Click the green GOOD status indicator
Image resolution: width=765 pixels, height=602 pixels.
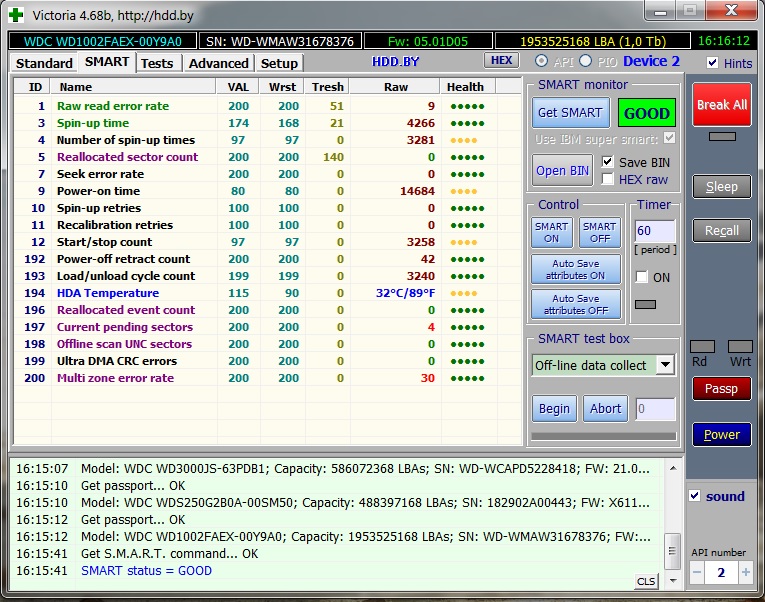(647, 113)
